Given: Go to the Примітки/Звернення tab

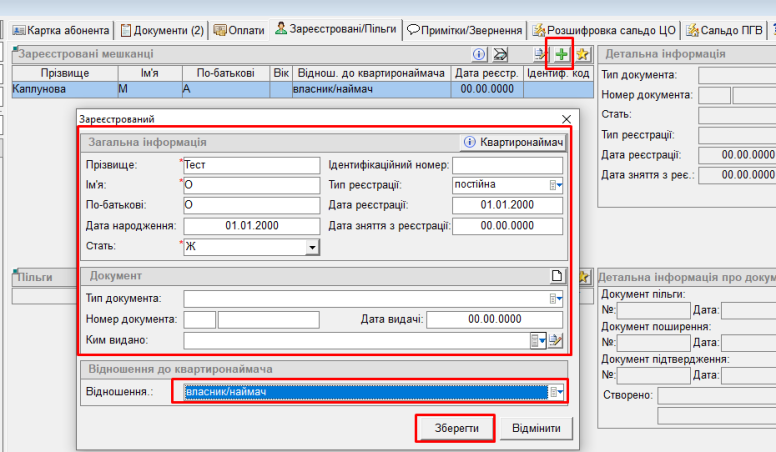Looking at the screenshot, I should (x=466, y=30).
